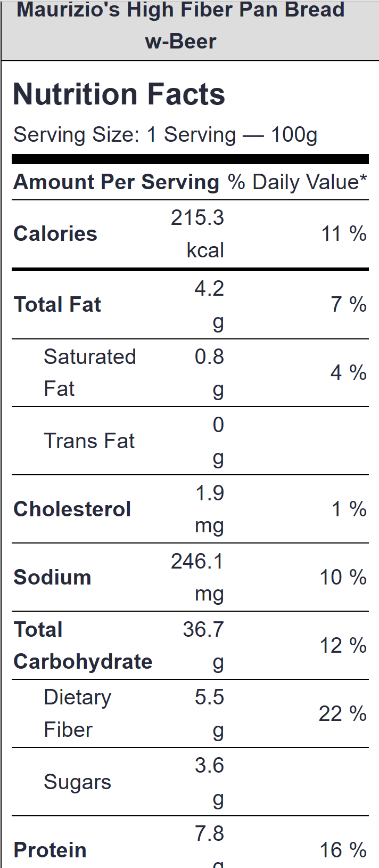
Task: Select the 1.9 mg cholesterol value
Action: (x=209, y=509)
